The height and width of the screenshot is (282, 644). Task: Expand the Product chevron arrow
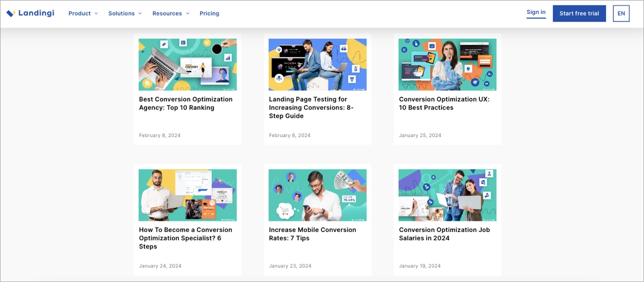click(x=97, y=13)
